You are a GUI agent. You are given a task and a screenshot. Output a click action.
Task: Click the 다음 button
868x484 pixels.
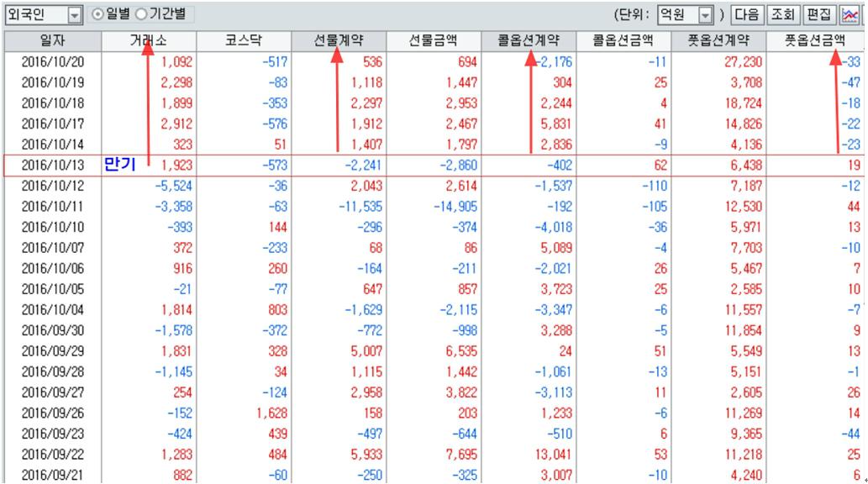[x=747, y=14]
